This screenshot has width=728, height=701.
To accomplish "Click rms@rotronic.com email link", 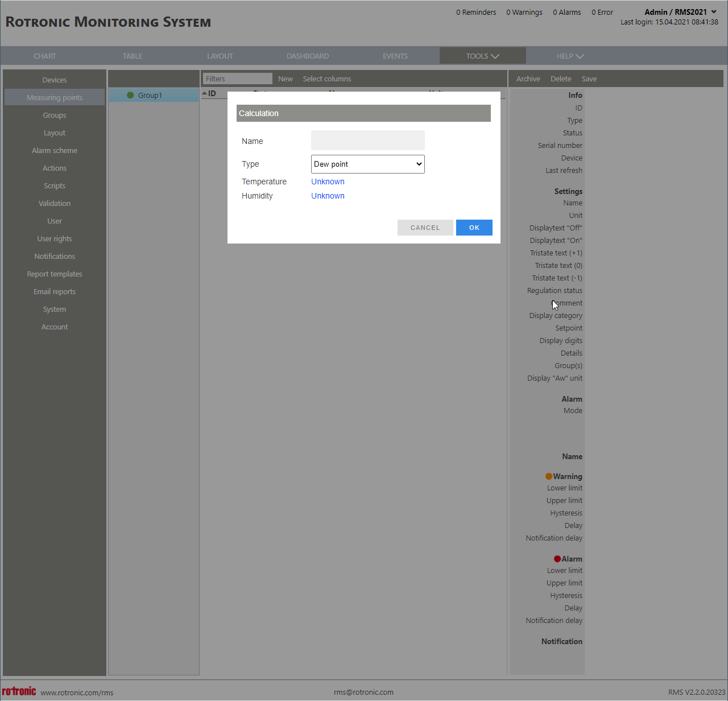I will click(x=363, y=692).
